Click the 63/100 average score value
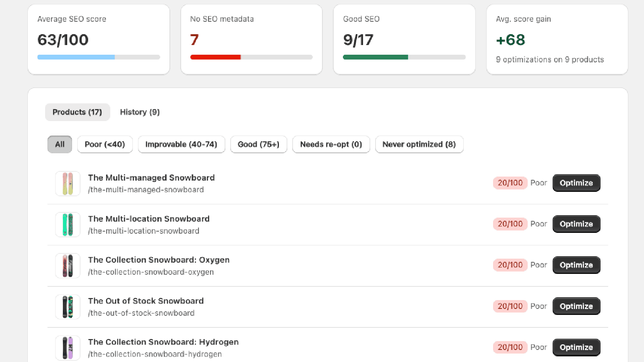The height and width of the screenshot is (362, 644). (63, 40)
